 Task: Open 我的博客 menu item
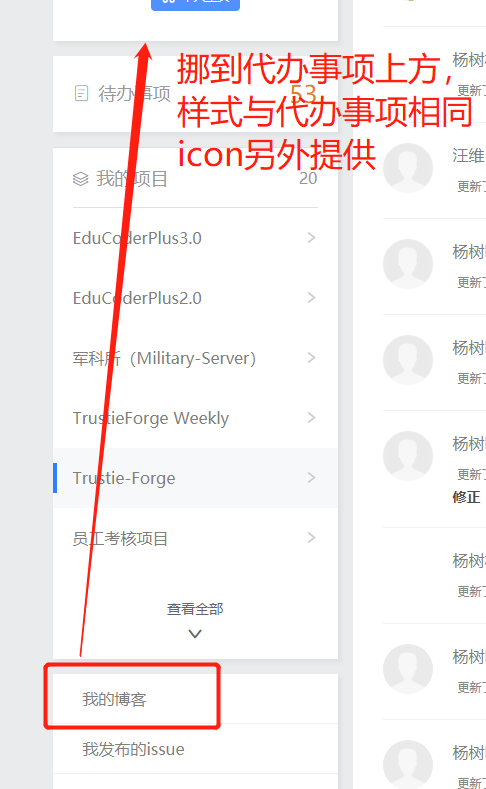(x=114, y=699)
